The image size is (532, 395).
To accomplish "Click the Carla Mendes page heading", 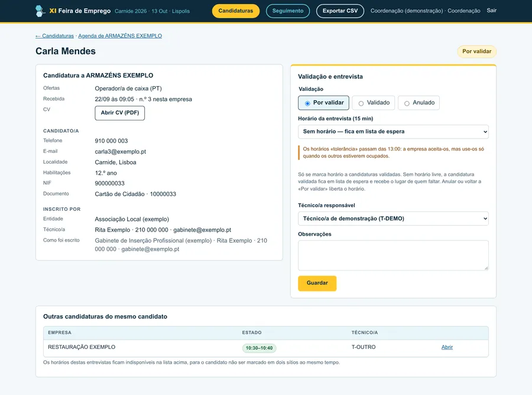I will point(66,51).
